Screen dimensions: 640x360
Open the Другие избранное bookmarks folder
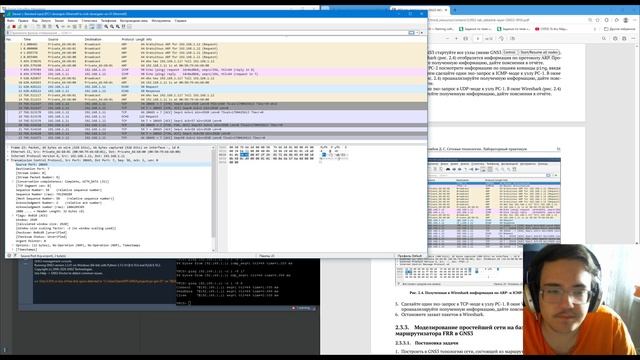[x=620, y=29]
